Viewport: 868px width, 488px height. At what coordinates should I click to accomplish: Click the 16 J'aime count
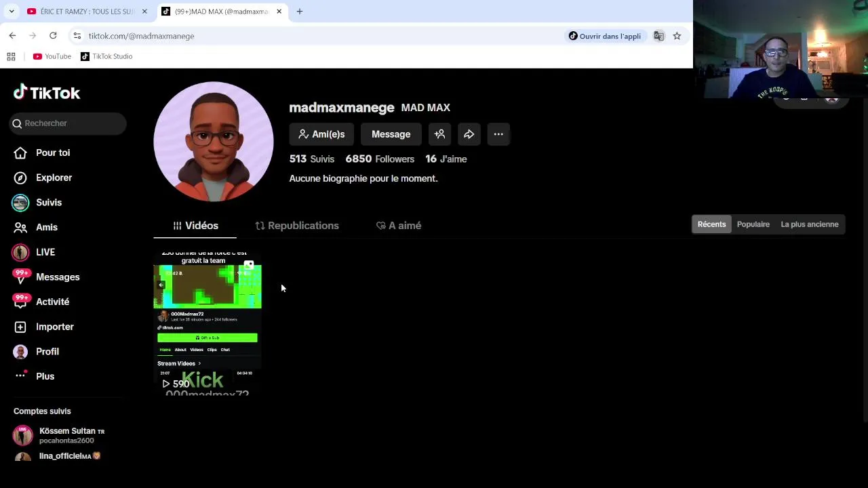point(446,159)
